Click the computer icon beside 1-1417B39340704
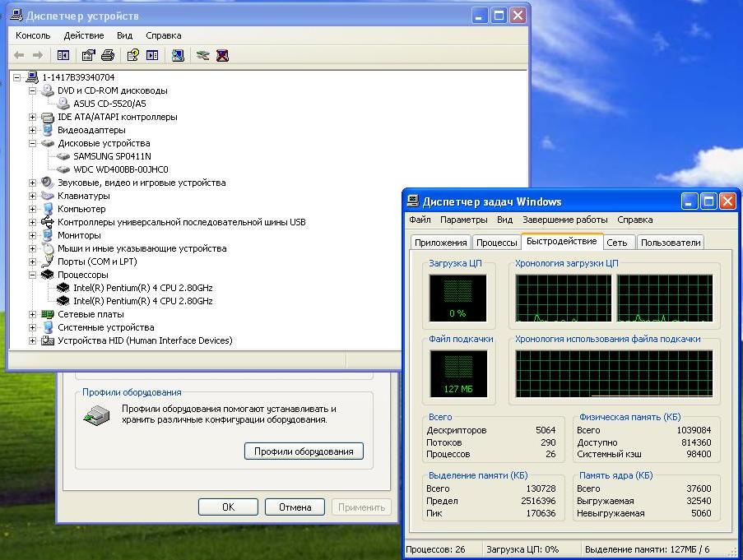The image size is (743, 560). coord(32,76)
